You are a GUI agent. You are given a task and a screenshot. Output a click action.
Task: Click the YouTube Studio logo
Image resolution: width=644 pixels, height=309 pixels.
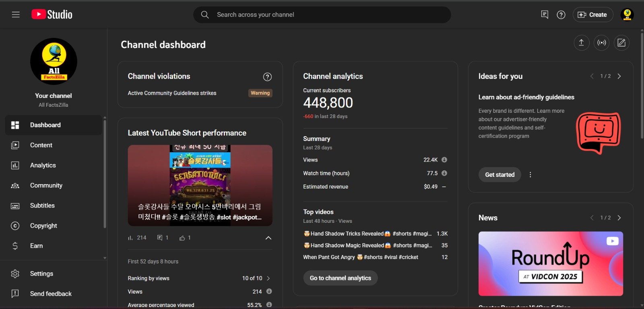point(52,15)
